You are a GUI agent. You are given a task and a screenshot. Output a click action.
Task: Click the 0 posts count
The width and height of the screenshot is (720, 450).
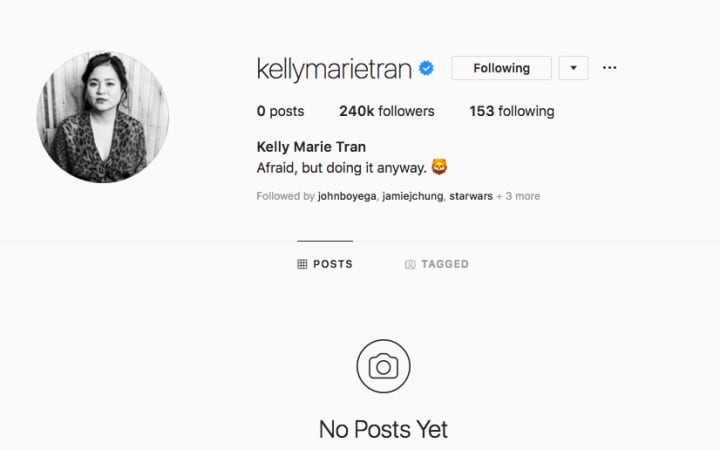pos(280,111)
